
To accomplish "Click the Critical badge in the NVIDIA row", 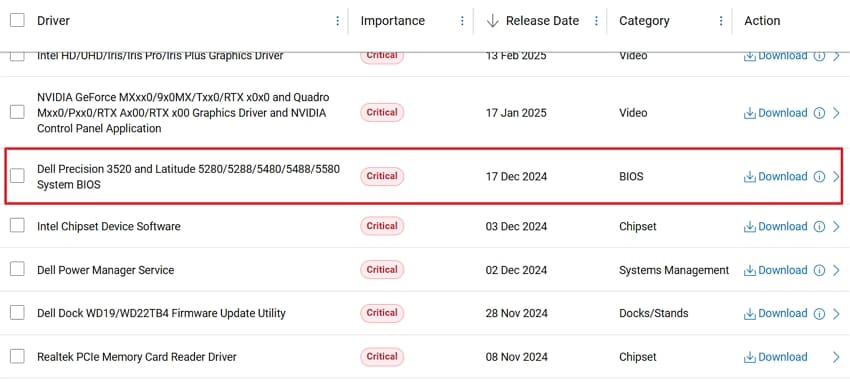I will (x=382, y=112).
